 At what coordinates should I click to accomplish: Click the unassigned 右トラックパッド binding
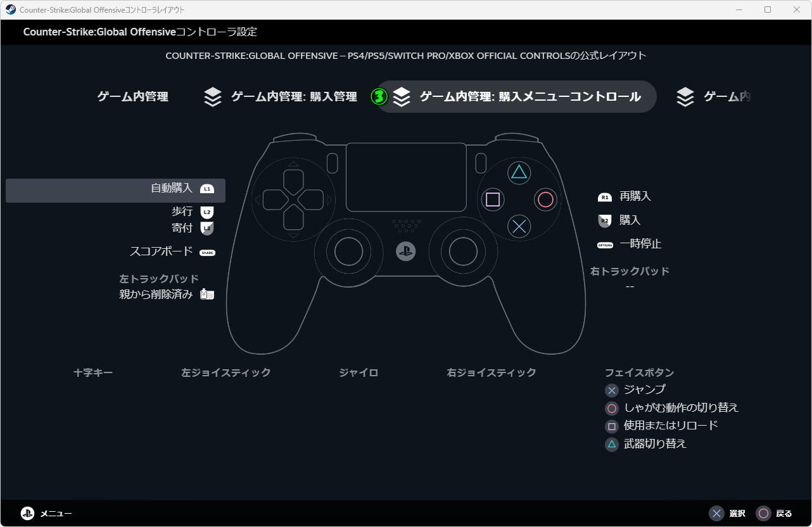pos(630,286)
